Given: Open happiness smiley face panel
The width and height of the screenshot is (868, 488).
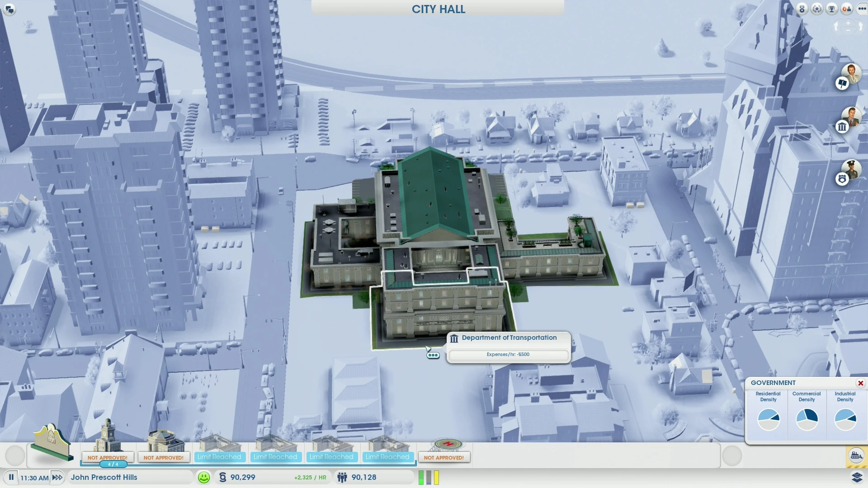Looking at the screenshot, I should click(x=204, y=477).
